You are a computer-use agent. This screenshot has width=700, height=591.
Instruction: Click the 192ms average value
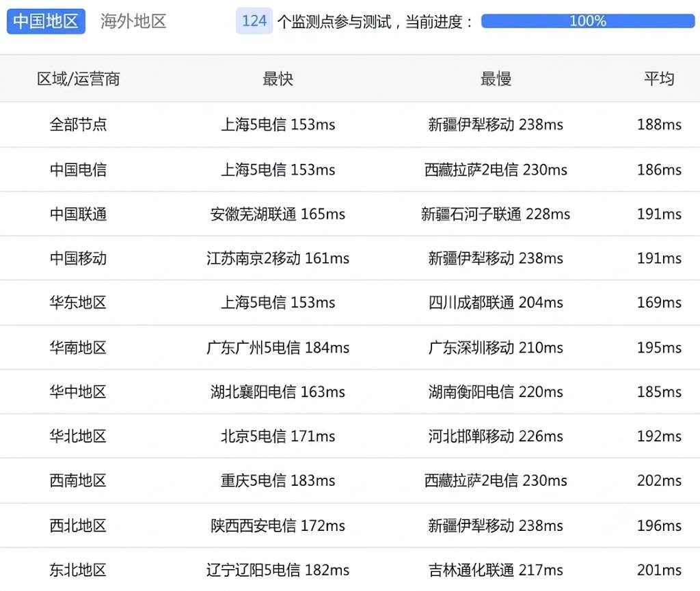[659, 436]
